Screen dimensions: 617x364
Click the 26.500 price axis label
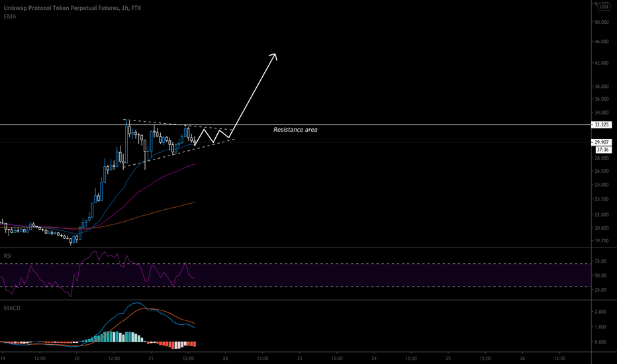pos(601,171)
